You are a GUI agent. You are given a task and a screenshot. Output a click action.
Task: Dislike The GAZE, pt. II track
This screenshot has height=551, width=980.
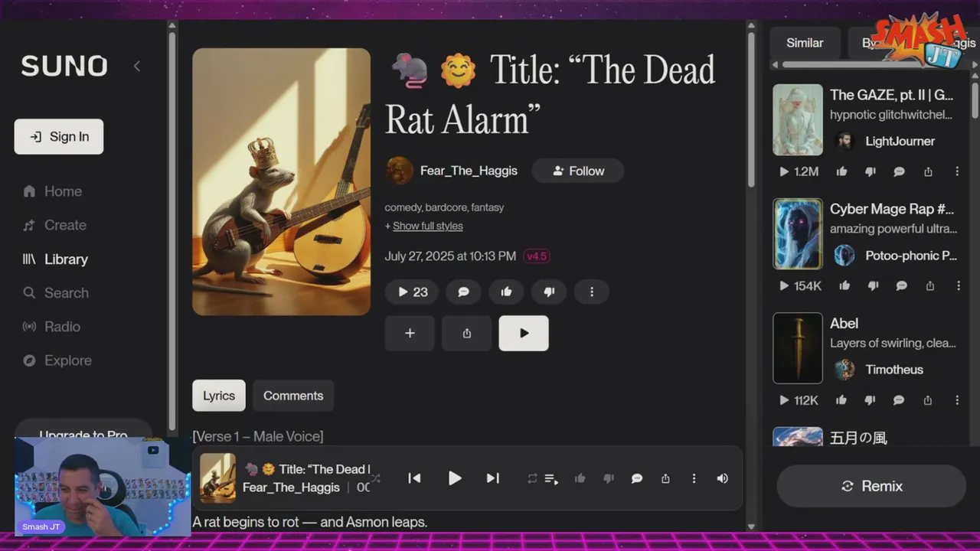point(870,171)
